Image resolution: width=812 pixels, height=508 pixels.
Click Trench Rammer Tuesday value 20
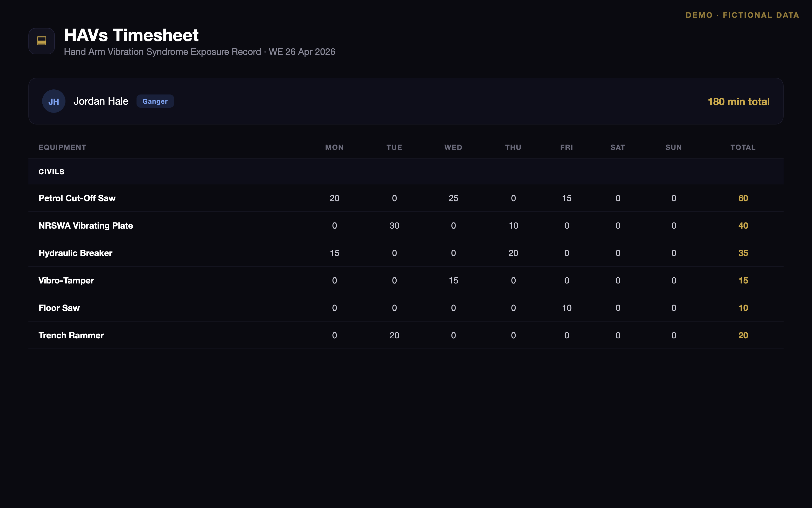click(x=394, y=335)
